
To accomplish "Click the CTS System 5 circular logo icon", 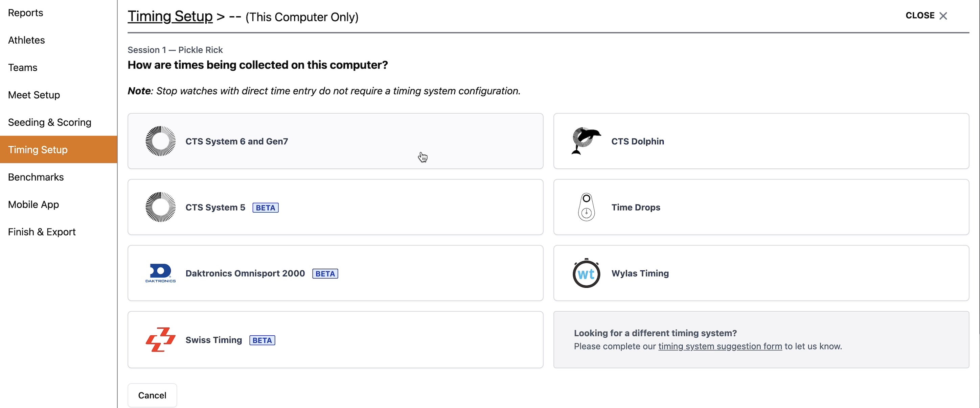I will pos(161,207).
